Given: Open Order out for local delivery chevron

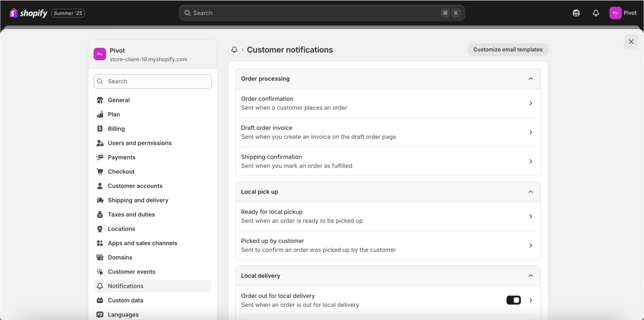Looking at the screenshot, I should [531, 301].
